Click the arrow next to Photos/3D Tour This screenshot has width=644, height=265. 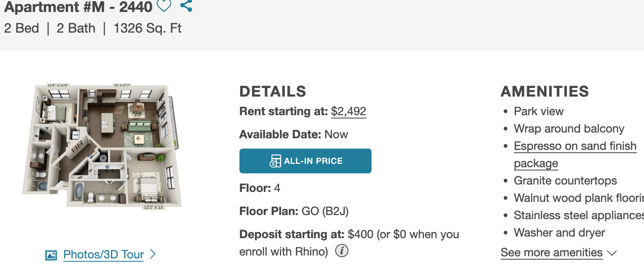(152, 254)
